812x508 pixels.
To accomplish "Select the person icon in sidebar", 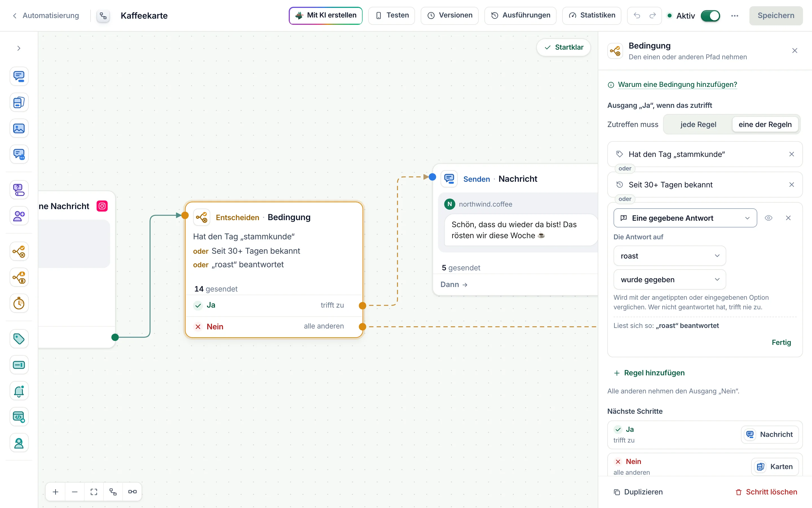I will pos(19,443).
